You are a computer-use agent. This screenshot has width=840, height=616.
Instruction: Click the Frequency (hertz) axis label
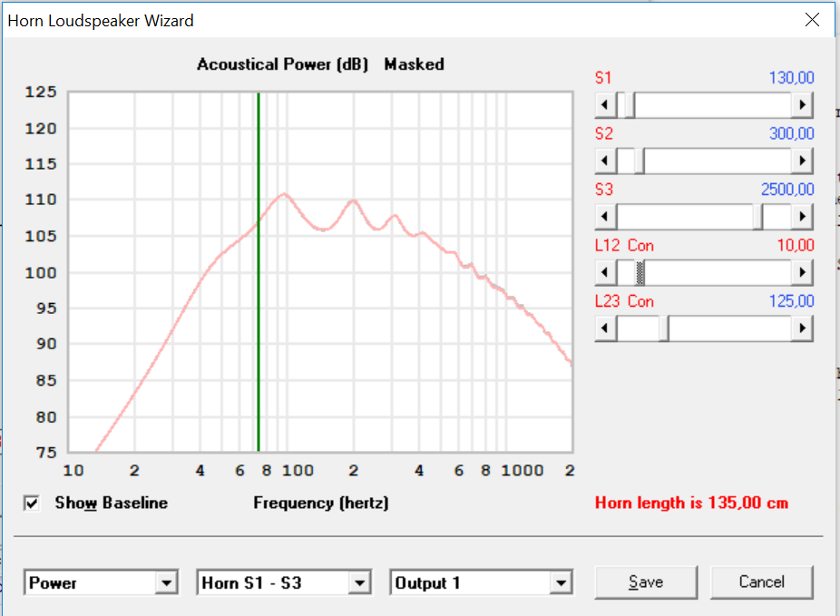tap(321, 504)
